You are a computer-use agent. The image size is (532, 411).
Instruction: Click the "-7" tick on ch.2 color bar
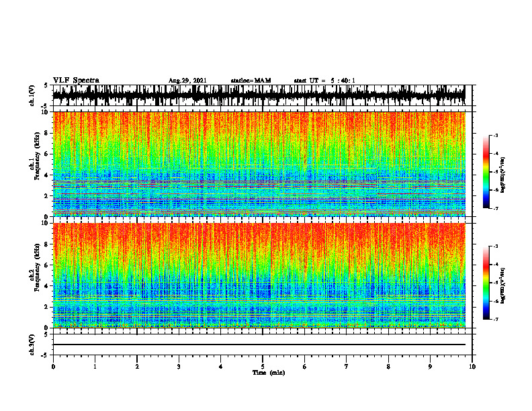pos(495,319)
